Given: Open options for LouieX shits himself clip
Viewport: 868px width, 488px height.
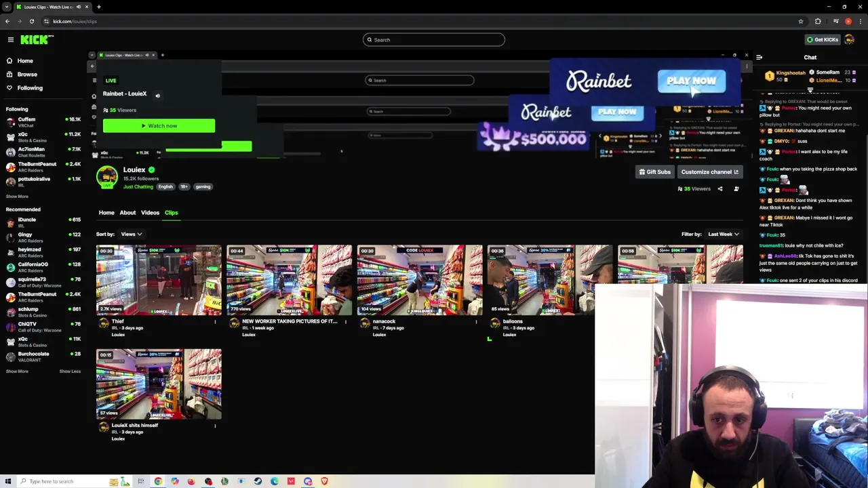Looking at the screenshot, I should pyautogui.click(x=215, y=426).
